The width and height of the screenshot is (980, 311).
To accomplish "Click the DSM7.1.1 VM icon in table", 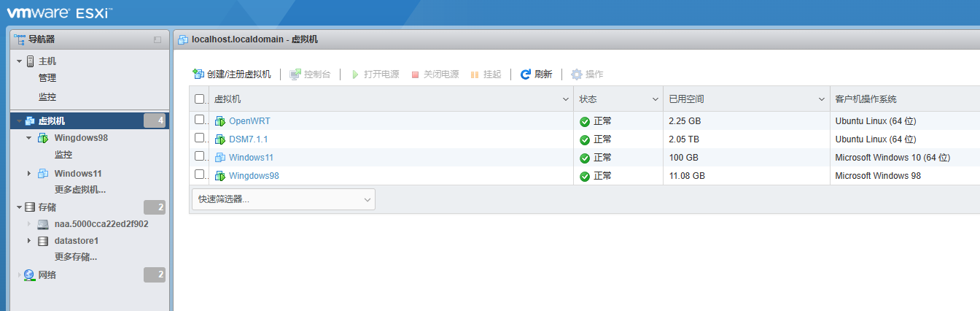I will tap(220, 139).
